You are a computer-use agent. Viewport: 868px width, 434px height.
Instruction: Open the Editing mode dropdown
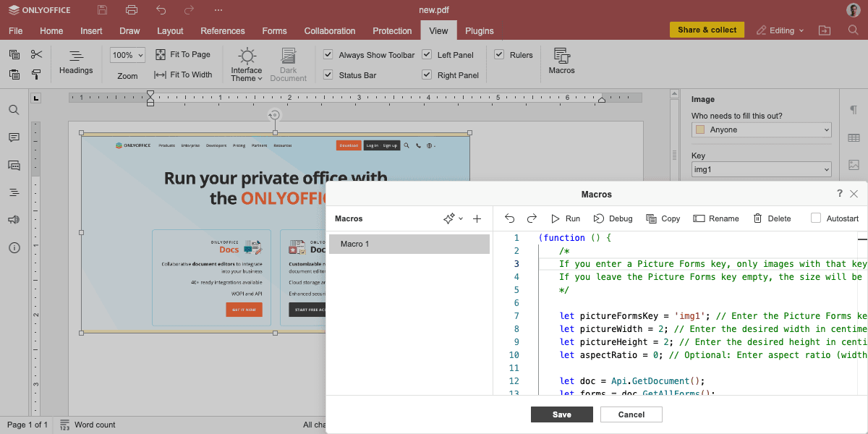780,30
